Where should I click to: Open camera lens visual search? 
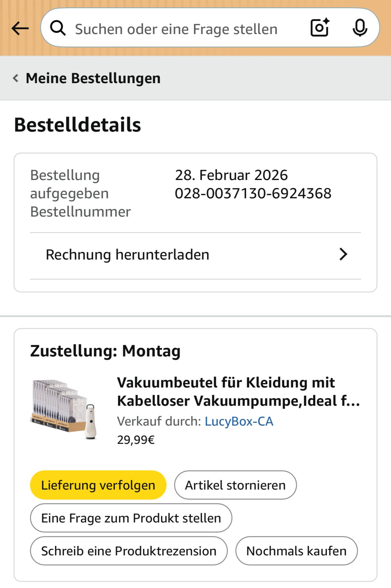(320, 28)
